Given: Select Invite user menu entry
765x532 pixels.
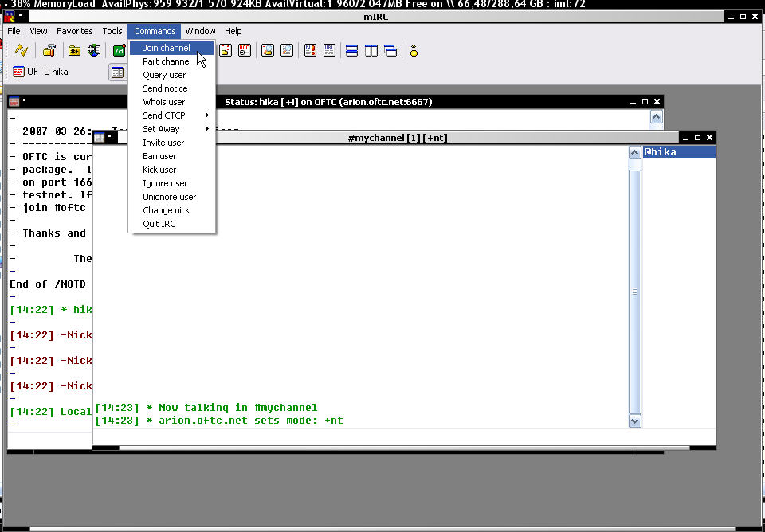Looking at the screenshot, I should (x=171, y=143).
